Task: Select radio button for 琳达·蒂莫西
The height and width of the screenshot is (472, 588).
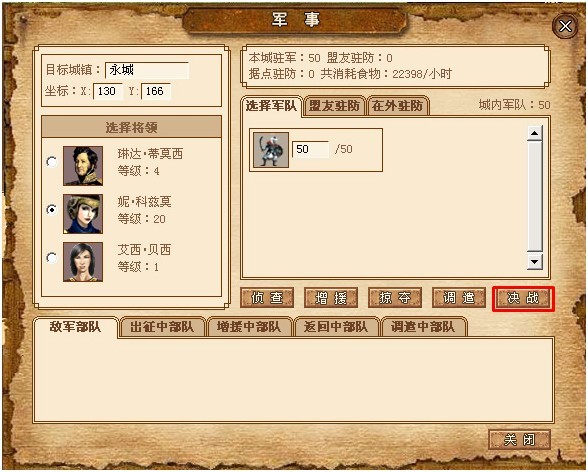Action: pos(52,162)
